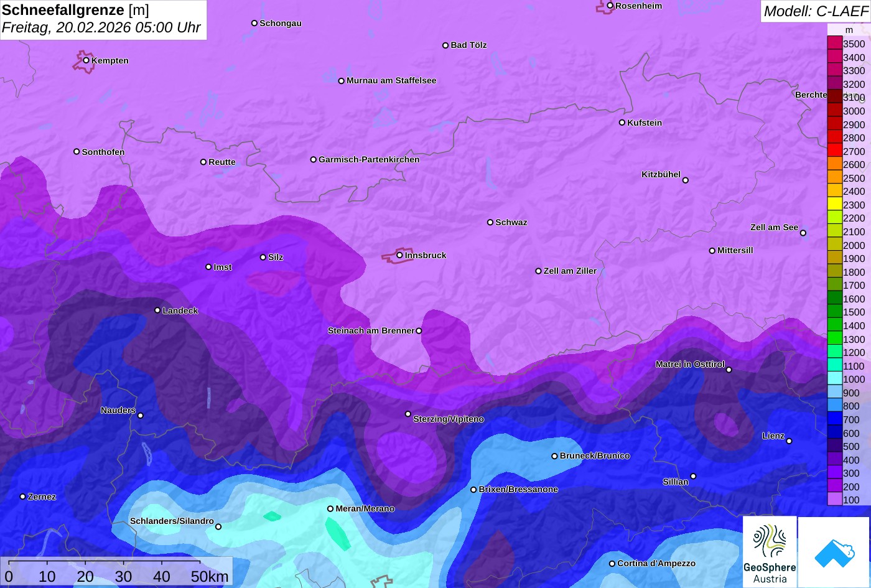Image resolution: width=871 pixels, height=588 pixels.
Task: Click the Zell am See marker
Action: [x=803, y=233]
